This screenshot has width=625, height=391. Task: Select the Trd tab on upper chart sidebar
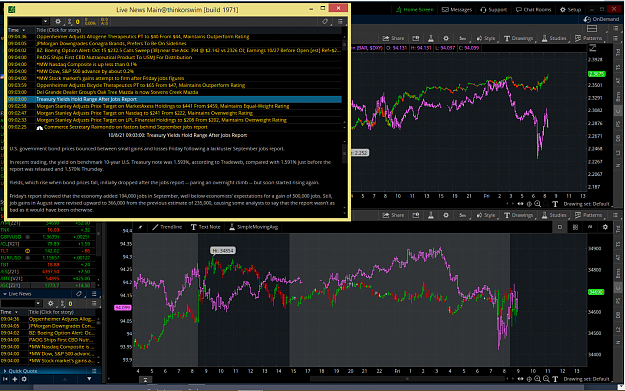618,53
